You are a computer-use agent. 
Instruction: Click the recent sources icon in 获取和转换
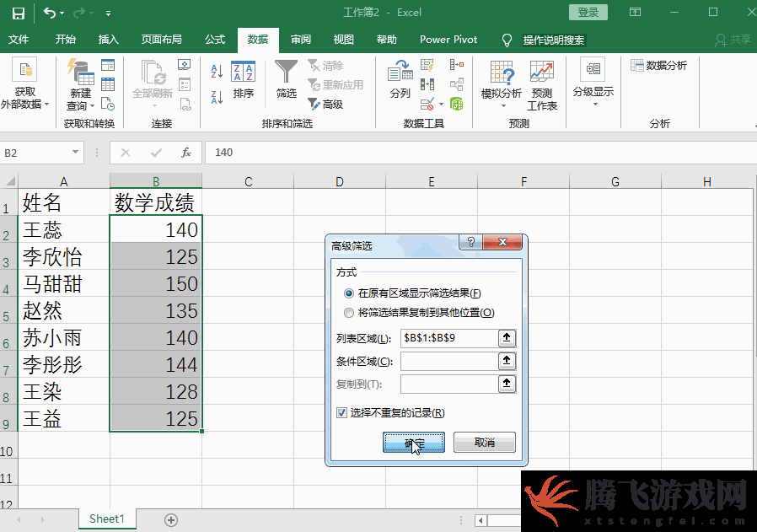coord(108,104)
